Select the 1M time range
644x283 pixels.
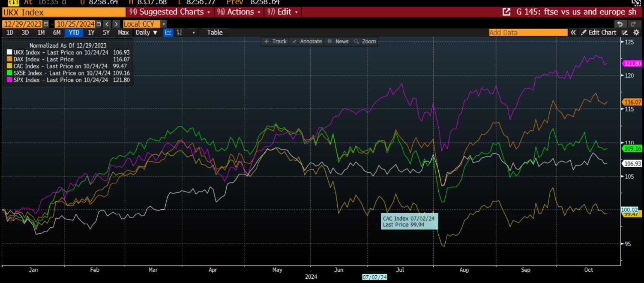41,33
